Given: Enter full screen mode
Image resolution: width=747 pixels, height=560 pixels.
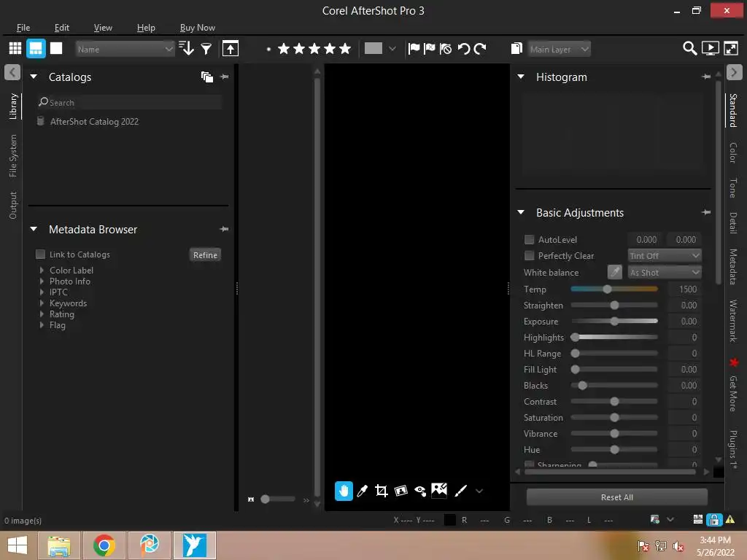Looking at the screenshot, I should point(731,49).
